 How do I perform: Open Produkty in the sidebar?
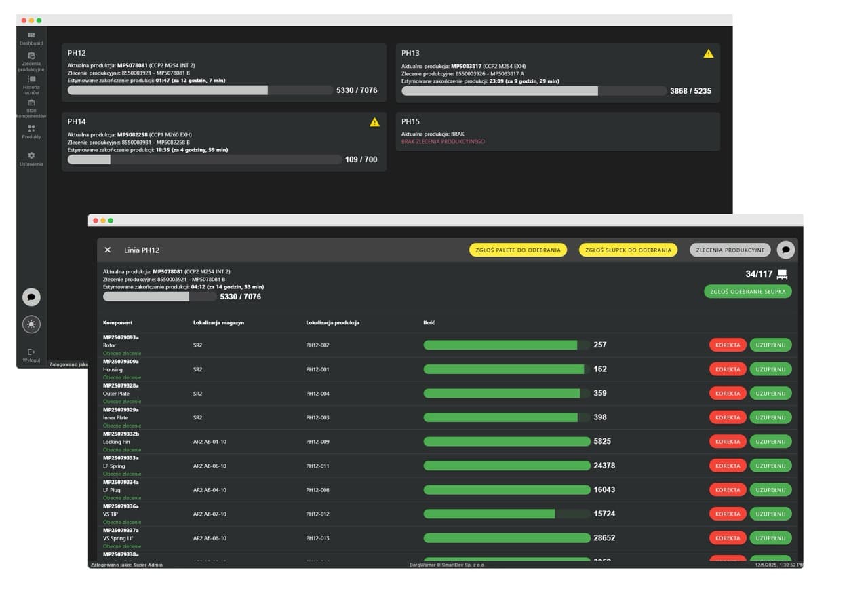click(x=31, y=128)
